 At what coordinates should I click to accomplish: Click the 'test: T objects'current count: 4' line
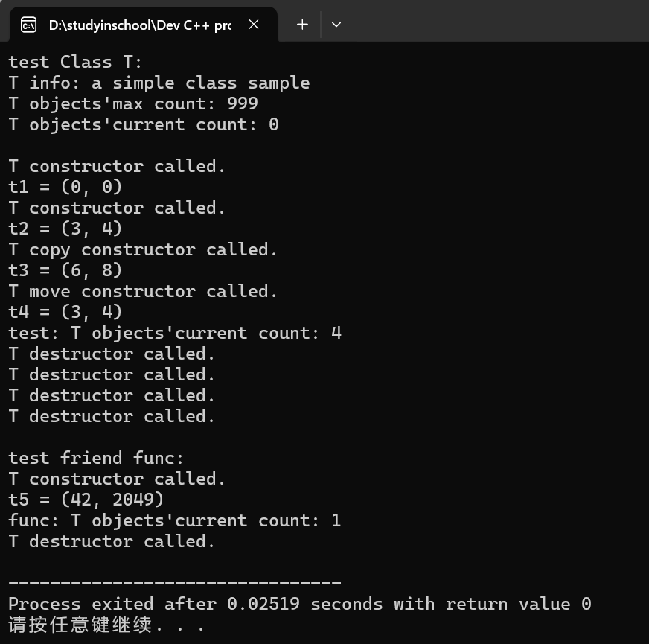[175, 333]
